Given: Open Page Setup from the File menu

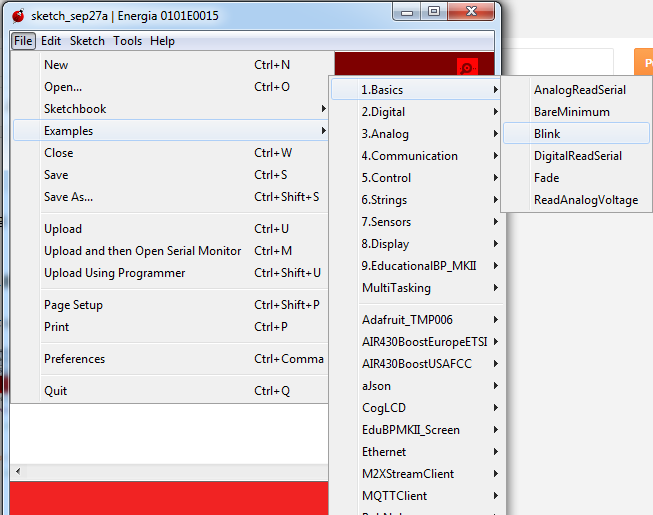Looking at the screenshot, I should pyautogui.click(x=171, y=305).
